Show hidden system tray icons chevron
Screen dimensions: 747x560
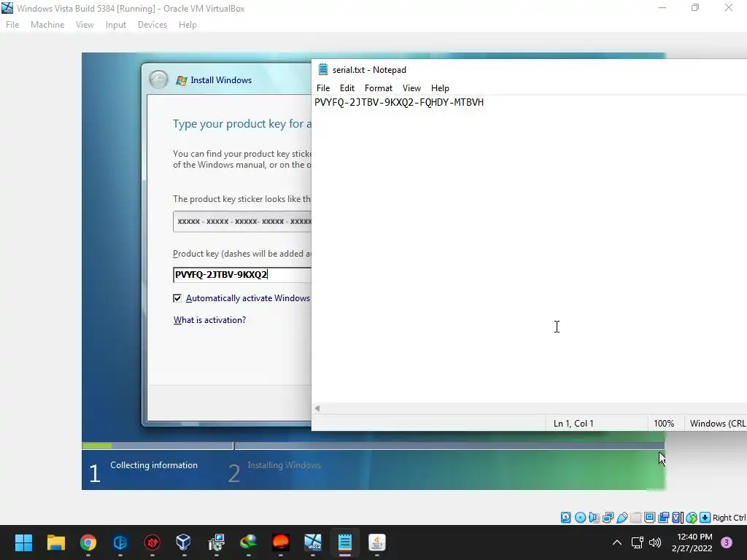[x=617, y=542]
